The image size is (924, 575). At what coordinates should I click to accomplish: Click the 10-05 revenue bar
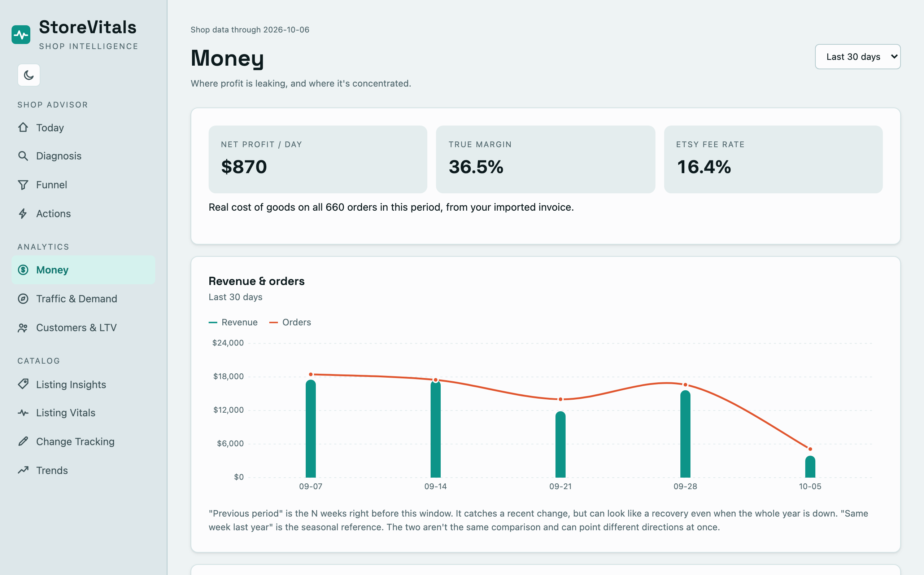810,467
